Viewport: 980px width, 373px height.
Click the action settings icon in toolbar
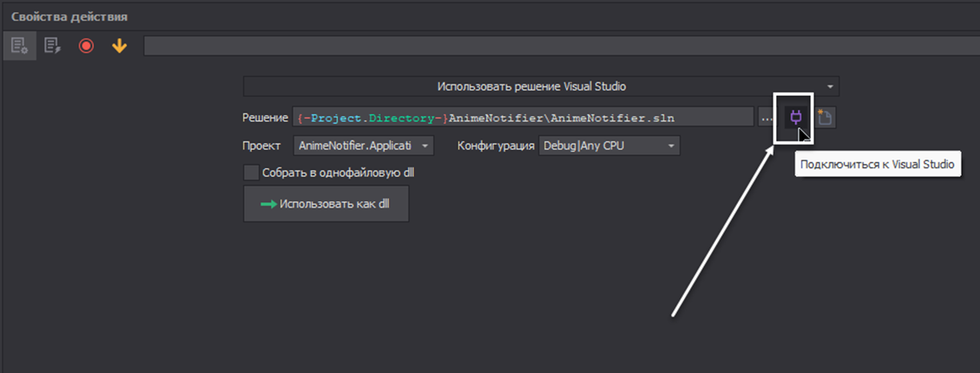point(19,45)
